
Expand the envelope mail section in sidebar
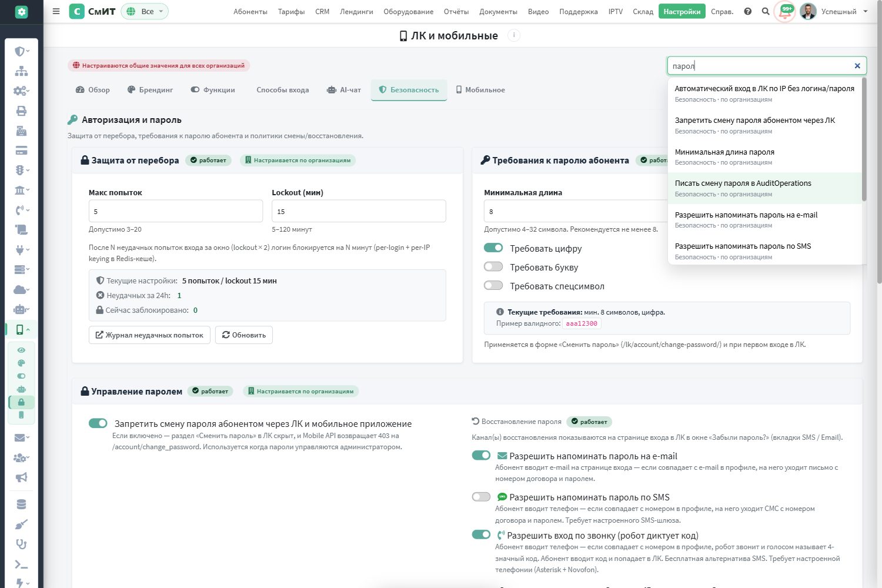[21, 437]
